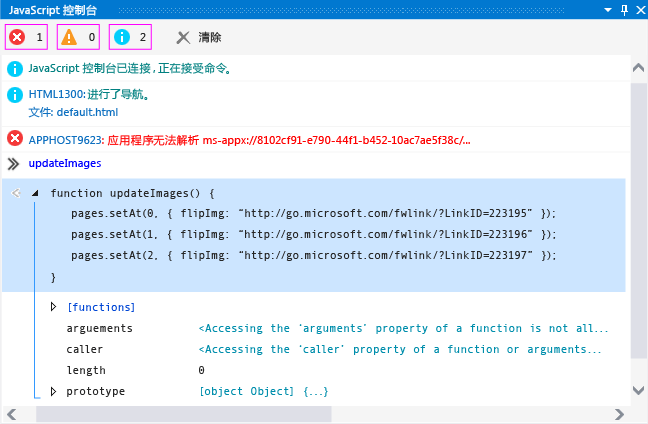Click info icon beside console connected message

(15, 69)
